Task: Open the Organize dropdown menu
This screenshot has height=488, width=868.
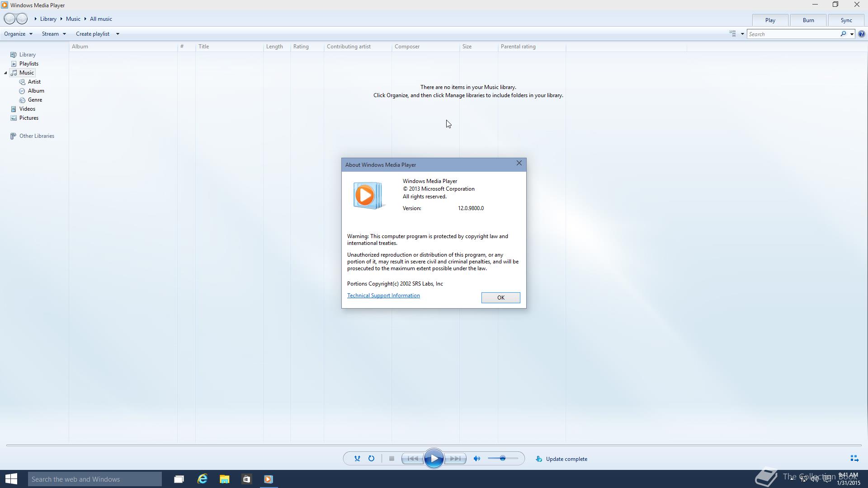Action: (x=18, y=34)
